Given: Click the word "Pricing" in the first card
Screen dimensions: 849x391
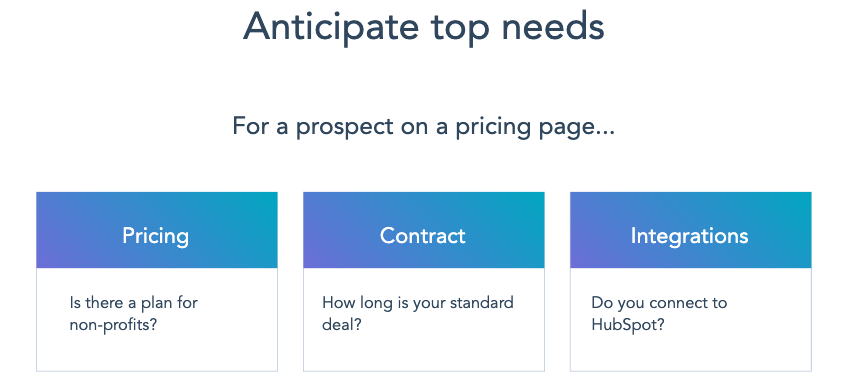Looking at the screenshot, I should click(155, 236).
